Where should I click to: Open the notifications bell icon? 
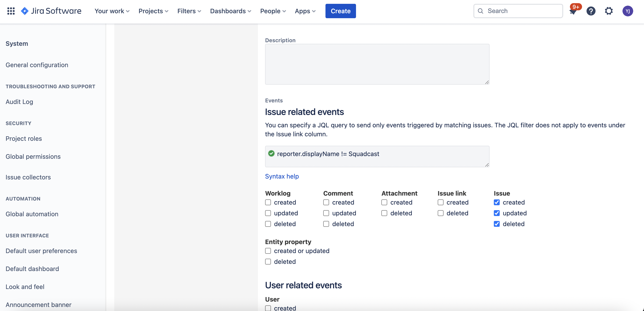573,11
